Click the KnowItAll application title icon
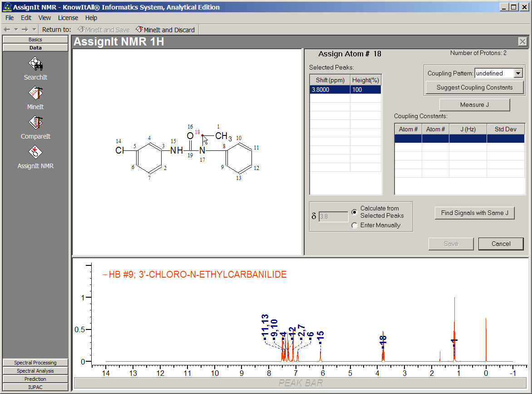The image size is (532, 394). [7, 7]
